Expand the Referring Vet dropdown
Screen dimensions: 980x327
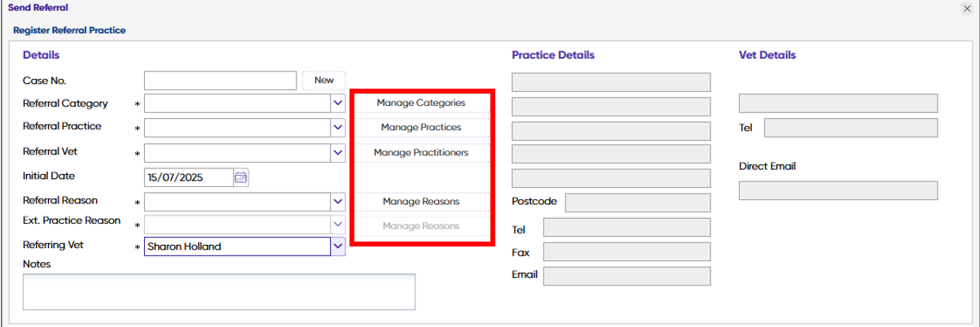point(338,246)
